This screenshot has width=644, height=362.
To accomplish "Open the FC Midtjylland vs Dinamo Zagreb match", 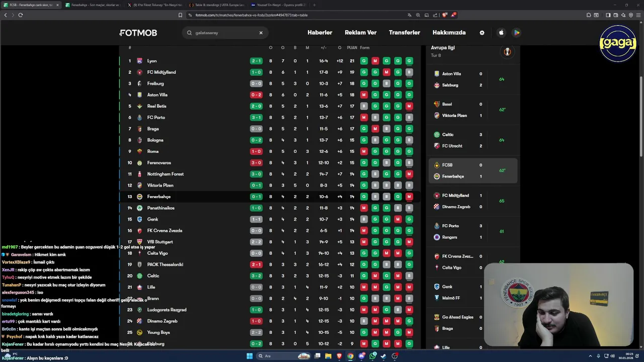I will coord(473,201).
